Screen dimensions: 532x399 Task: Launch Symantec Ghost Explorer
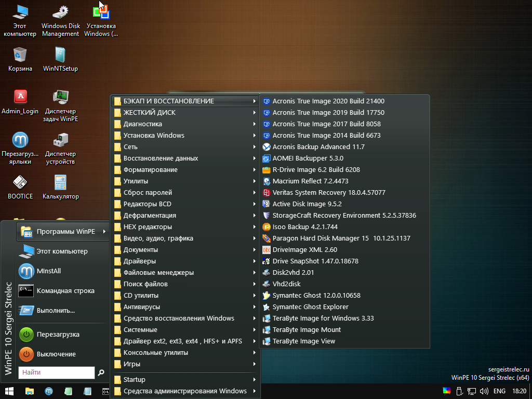344,307
